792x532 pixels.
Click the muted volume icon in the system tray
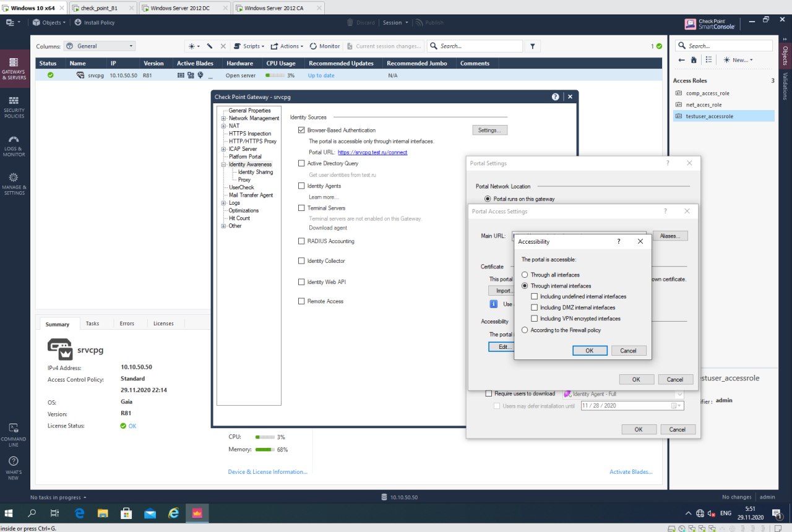[712, 513]
